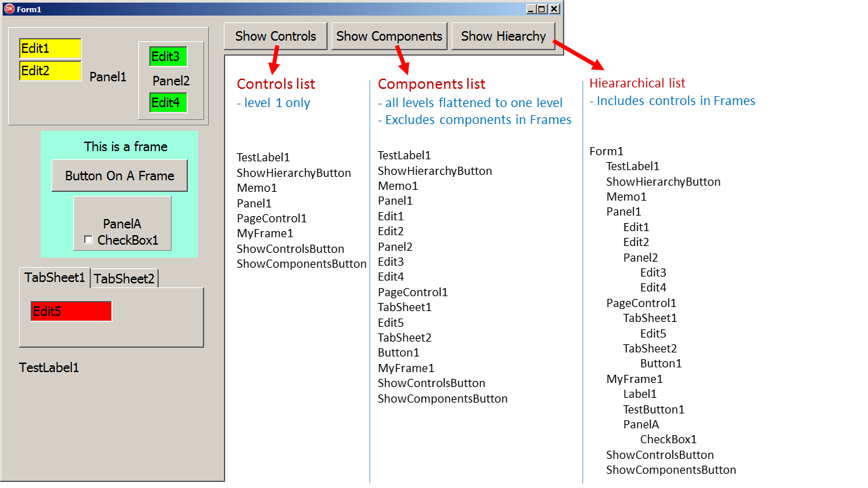Click the yellow Edit1 field
868x488 pixels.
point(50,48)
